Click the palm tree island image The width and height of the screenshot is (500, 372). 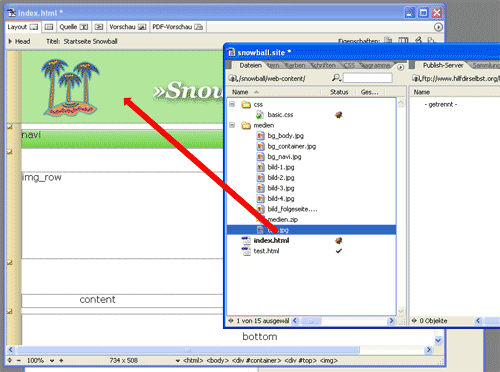(70, 87)
